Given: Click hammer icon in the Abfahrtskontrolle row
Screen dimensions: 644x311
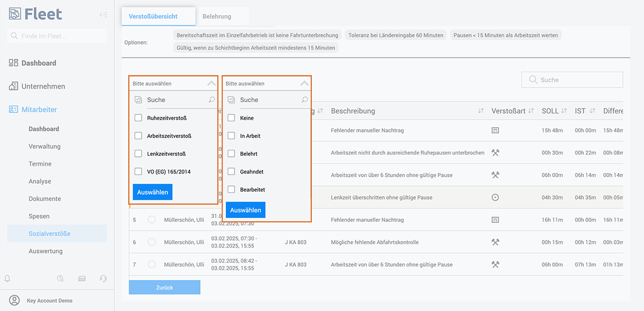Looking at the screenshot, I should tap(495, 242).
